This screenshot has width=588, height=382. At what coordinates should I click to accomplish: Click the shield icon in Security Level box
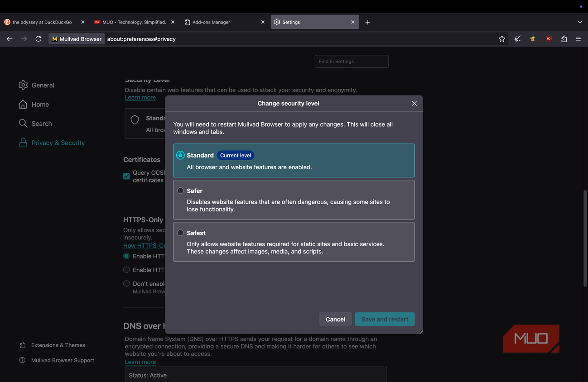click(x=135, y=119)
